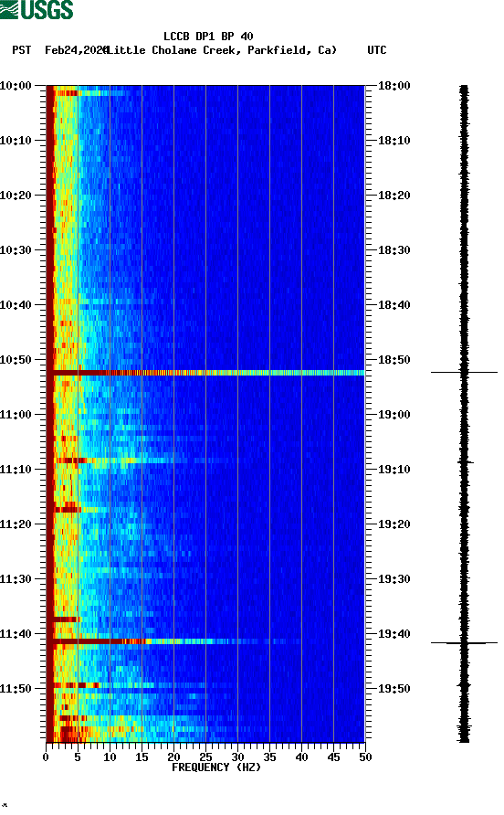Click the '18:00' UTC time label
The height and width of the screenshot is (815, 504).
(394, 86)
